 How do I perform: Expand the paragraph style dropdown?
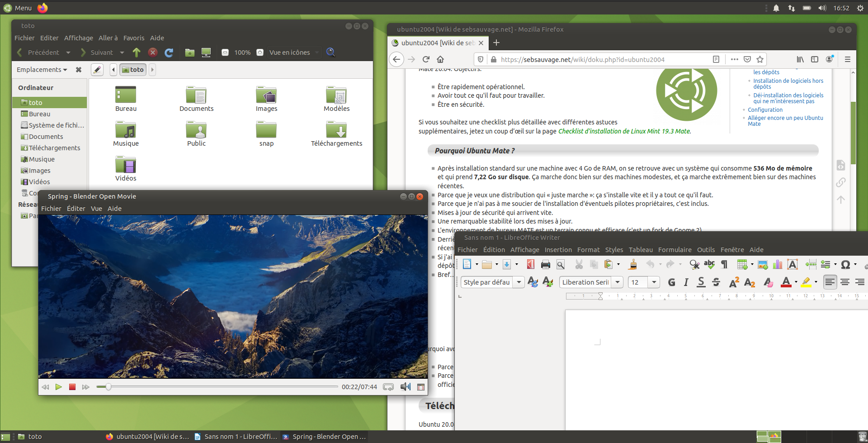point(519,282)
